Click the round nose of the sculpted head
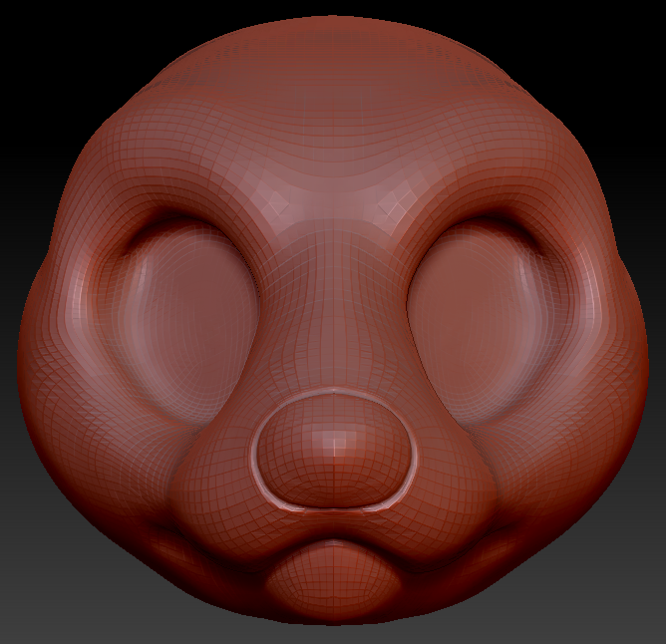The height and width of the screenshot is (644, 666). [x=334, y=452]
